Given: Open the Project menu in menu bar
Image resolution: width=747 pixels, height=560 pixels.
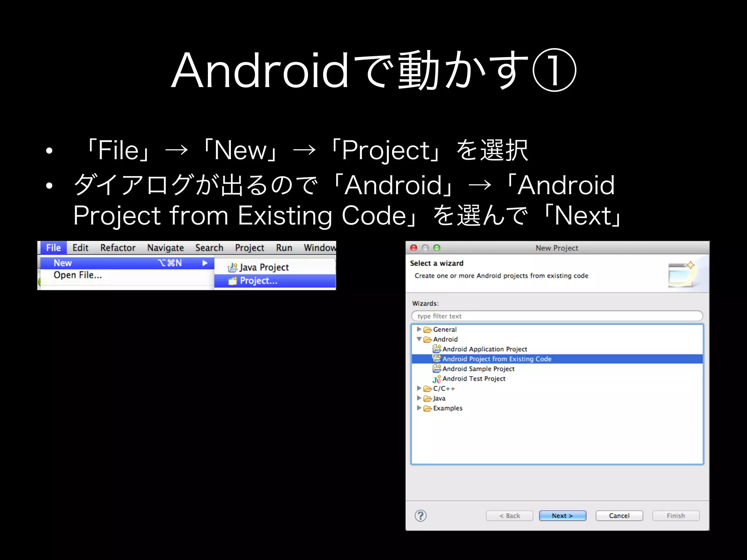Looking at the screenshot, I should pos(249,248).
